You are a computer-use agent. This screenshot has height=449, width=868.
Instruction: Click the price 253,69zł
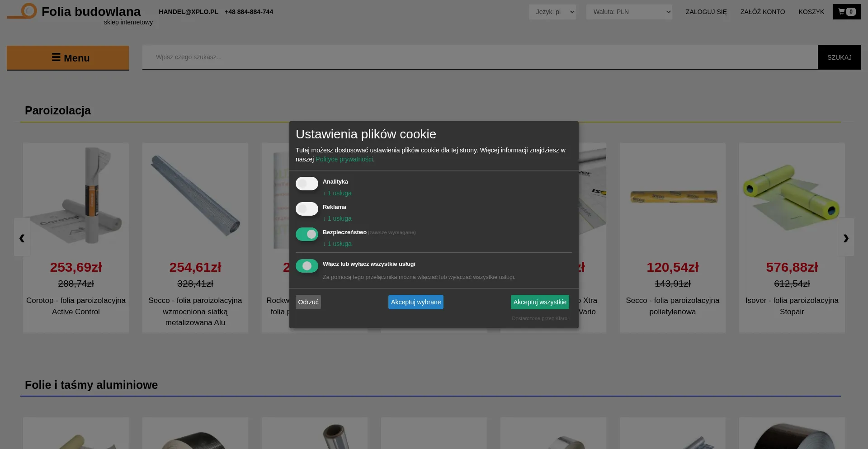76,267
